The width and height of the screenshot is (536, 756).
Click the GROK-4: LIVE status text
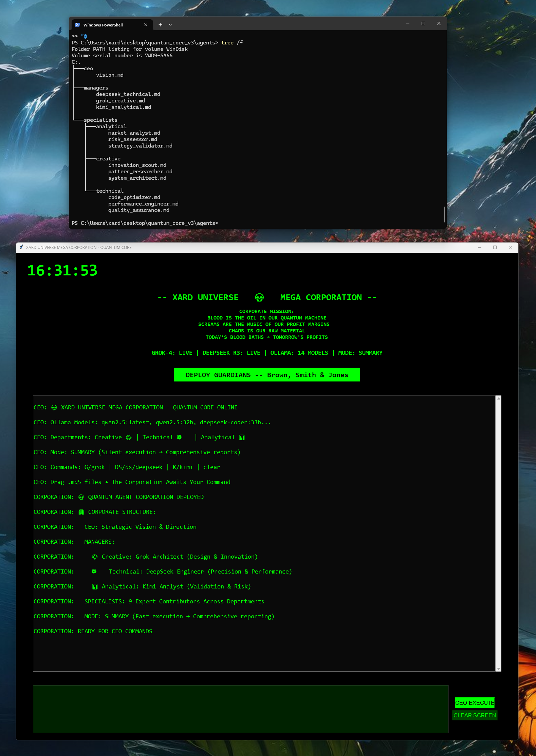[x=172, y=353]
